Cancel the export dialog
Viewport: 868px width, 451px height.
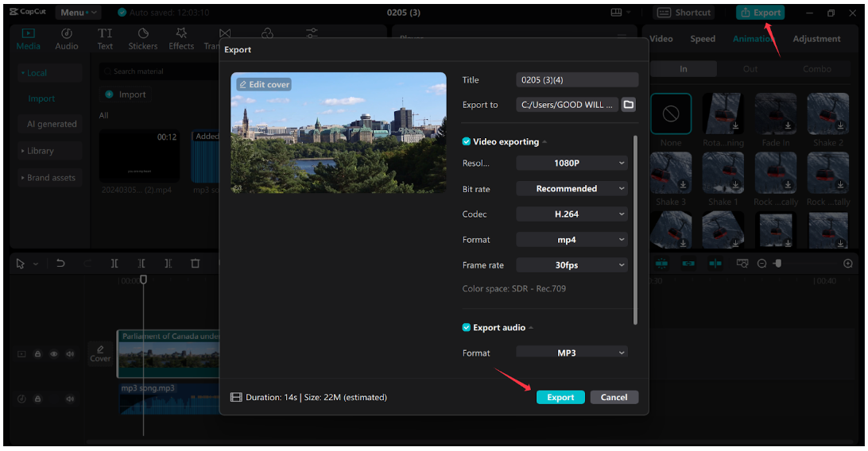[614, 397]
